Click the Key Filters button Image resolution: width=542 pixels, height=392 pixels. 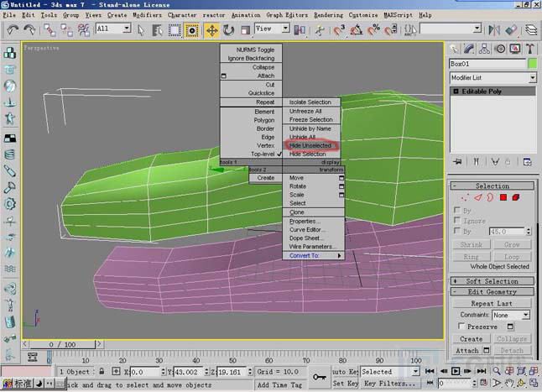(x=389, y=384)
